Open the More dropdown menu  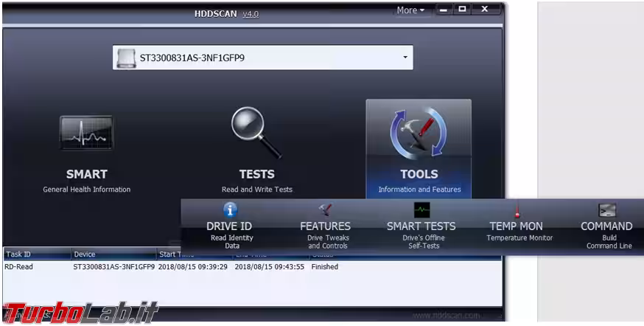(x=410, y=10)
